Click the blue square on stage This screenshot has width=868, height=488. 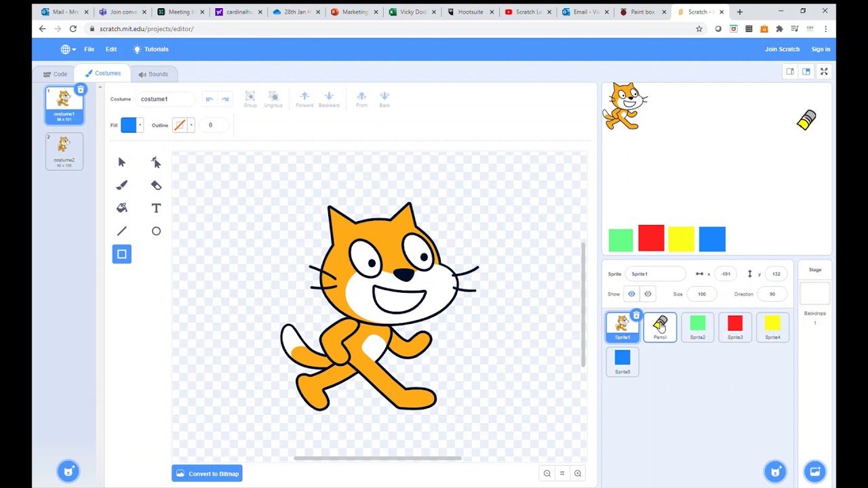(x=712, y=239)
